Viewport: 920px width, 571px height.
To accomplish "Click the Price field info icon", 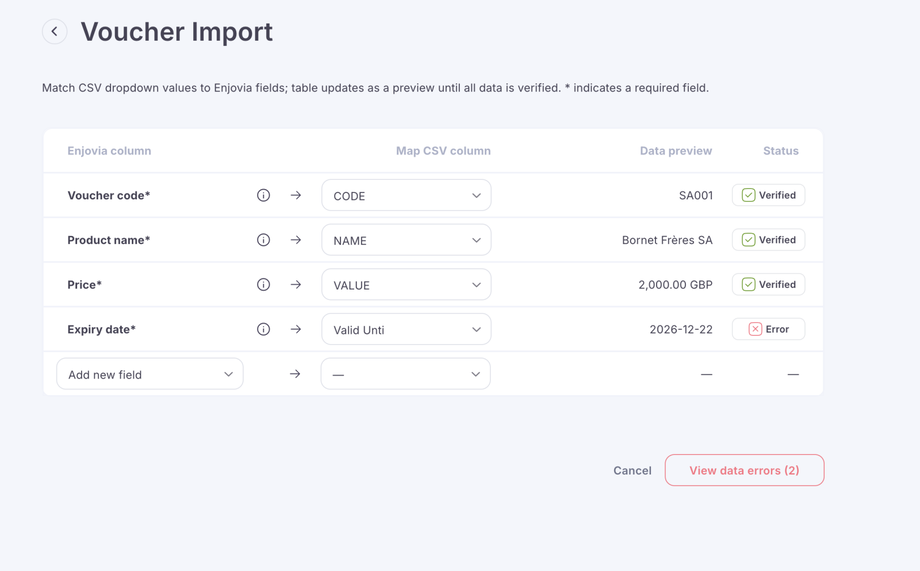I will [263, 285].
